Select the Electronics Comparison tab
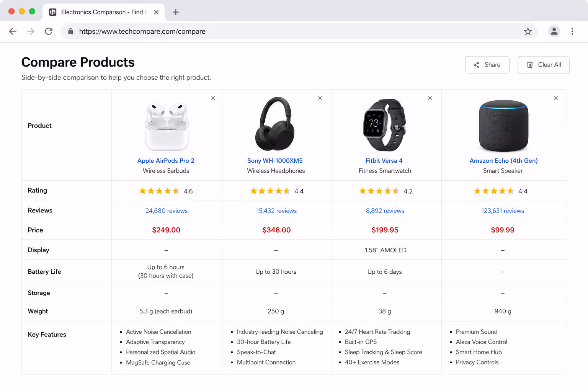Screen dimensions: 588x392 point(103,12)
